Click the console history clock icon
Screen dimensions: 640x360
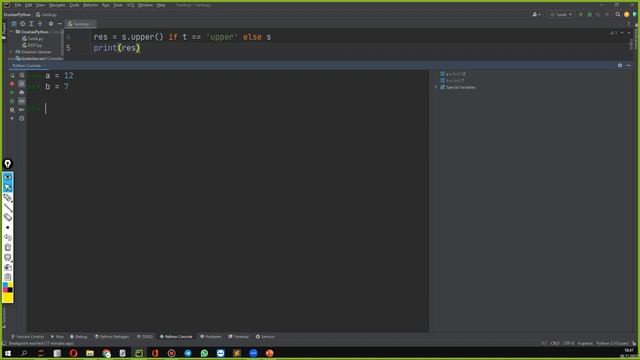click(x=22, y=118)
